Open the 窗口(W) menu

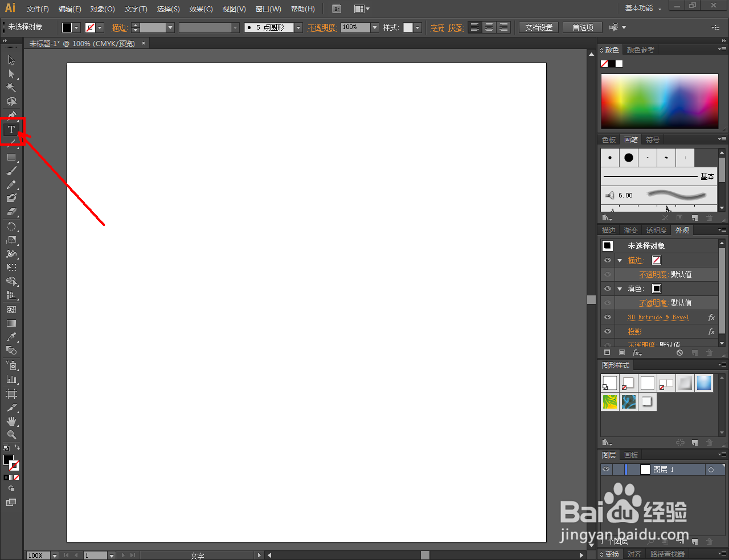point(268,9)
